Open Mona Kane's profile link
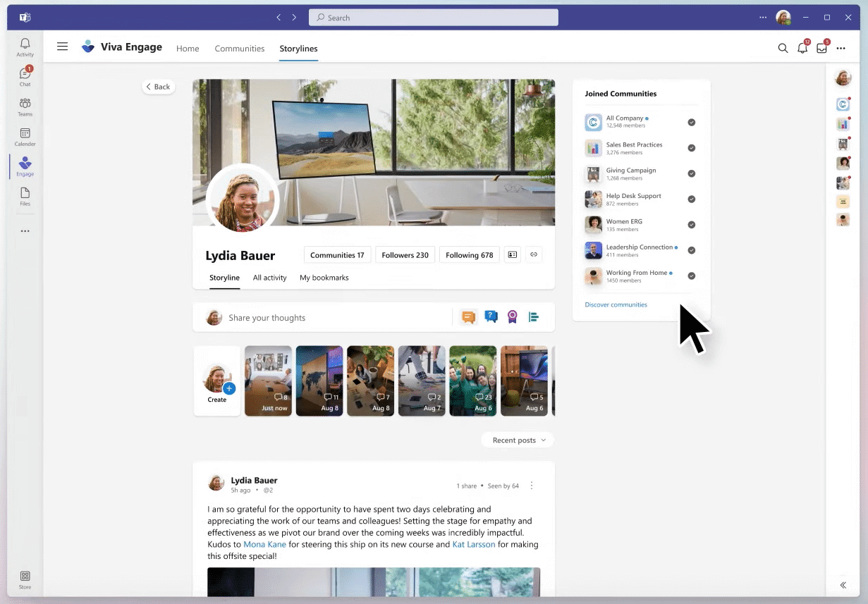Screen dimensions: 868x604 265,545
